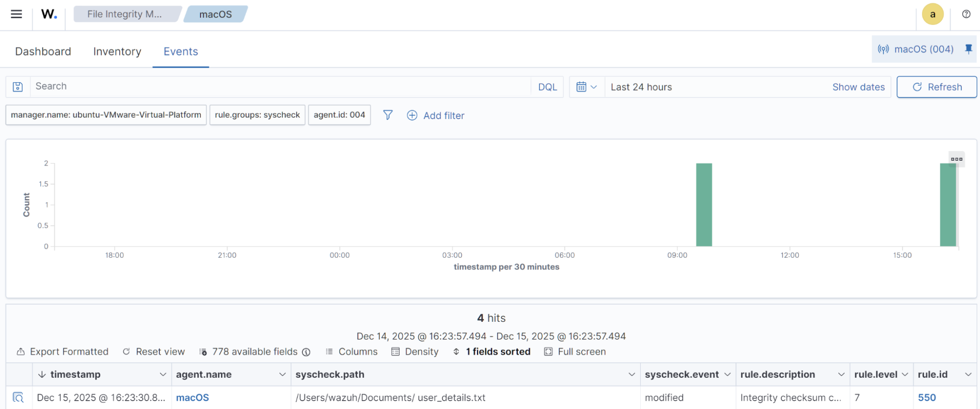Click the macOS agent name link in table

click(x=192, y=397)
